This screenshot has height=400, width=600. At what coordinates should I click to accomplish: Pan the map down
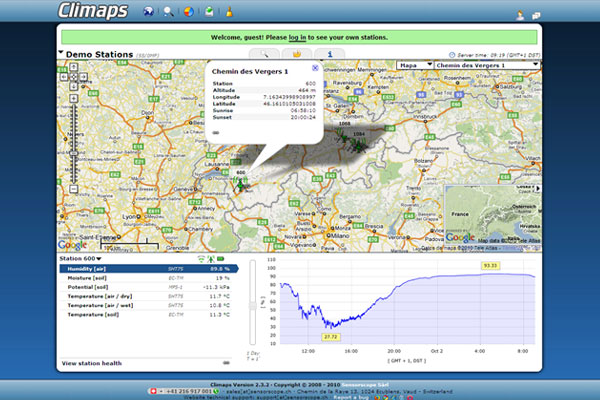click(x=73, y=87)
